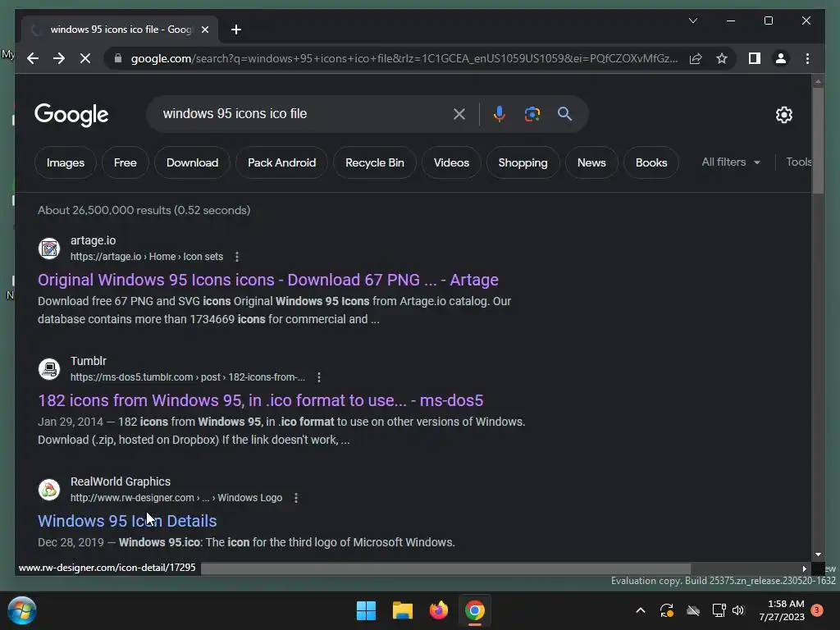Switch to Images results
Viewport: 840px width, 630px height.
point(66,163)
